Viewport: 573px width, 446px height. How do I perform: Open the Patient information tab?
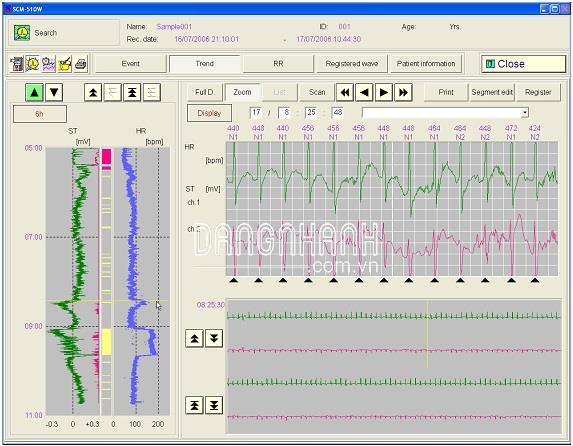426,64
